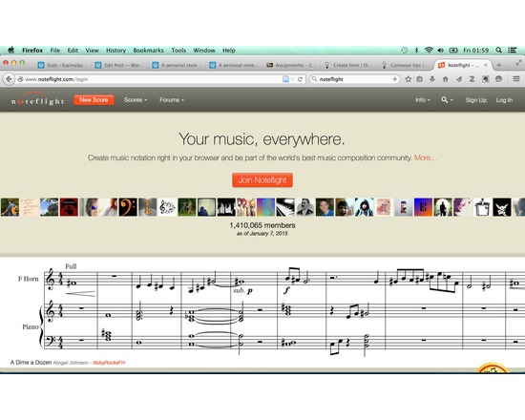Click the fullscreen arrows icon of the window
Viewport: 525px width, 420px height.
pos(518,63)
